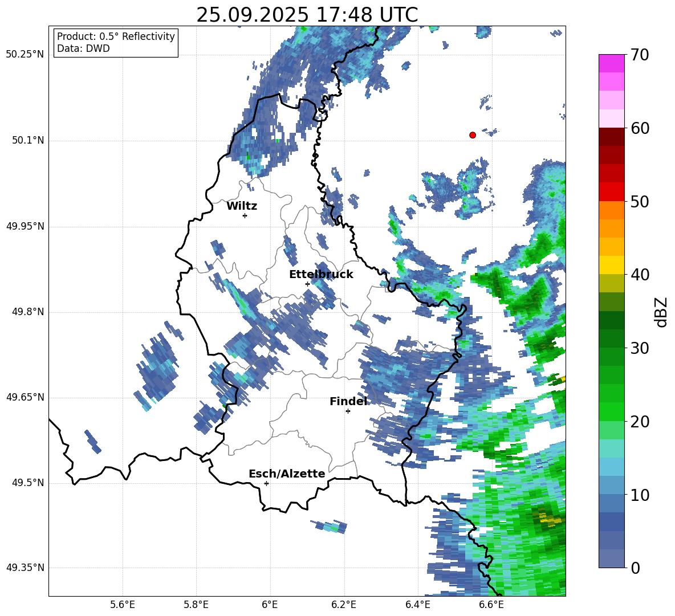The width and height of the screenshot is (675, 616).
Task: Click the dark red 58 dBZ colorbar swatch
Action: tap(612, 137)
